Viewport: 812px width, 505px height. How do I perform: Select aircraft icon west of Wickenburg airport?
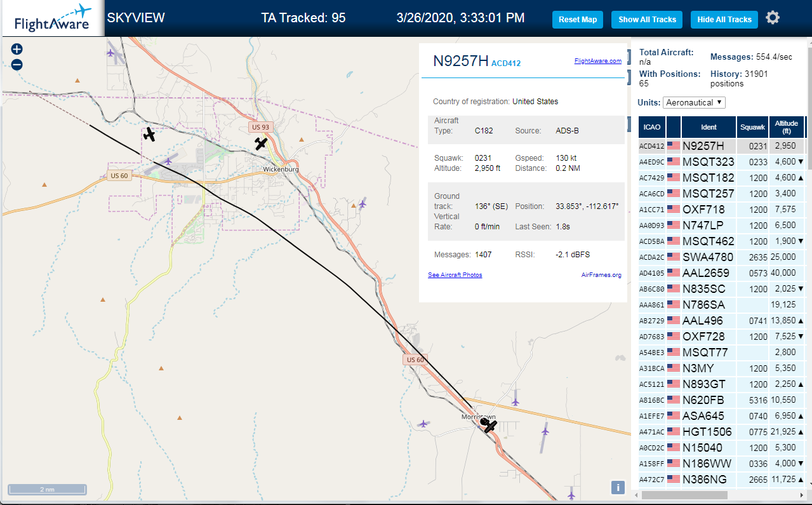click(x=149, y=134)
